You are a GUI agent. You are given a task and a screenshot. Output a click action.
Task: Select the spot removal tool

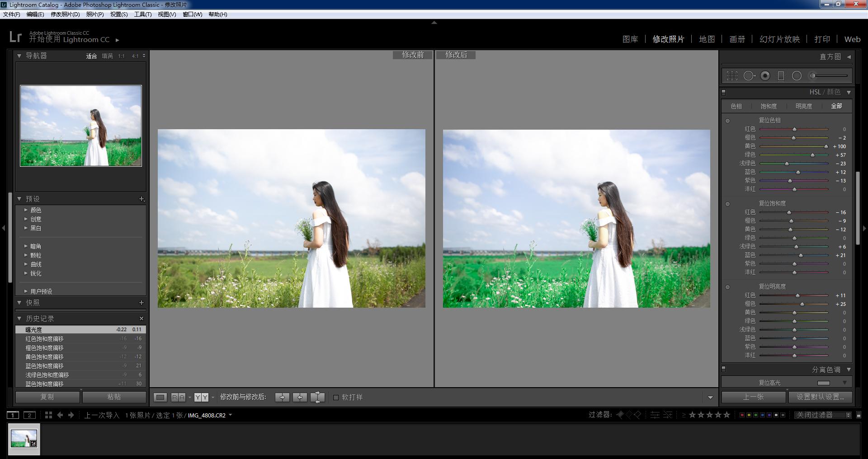(x=749, y=76)
